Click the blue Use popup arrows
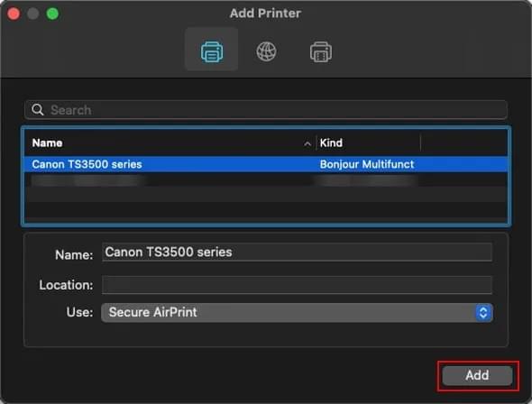 [x=483, y=312]
